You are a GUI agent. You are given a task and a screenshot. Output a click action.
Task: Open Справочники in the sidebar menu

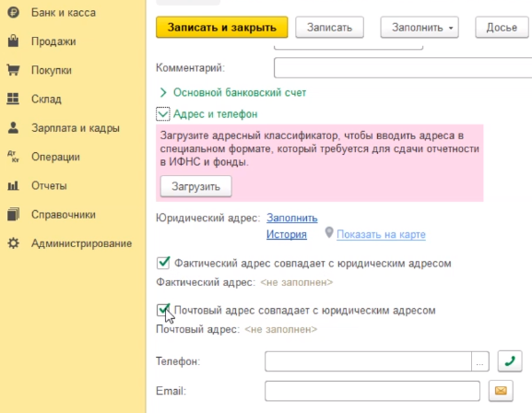click(x=64, y=215)
